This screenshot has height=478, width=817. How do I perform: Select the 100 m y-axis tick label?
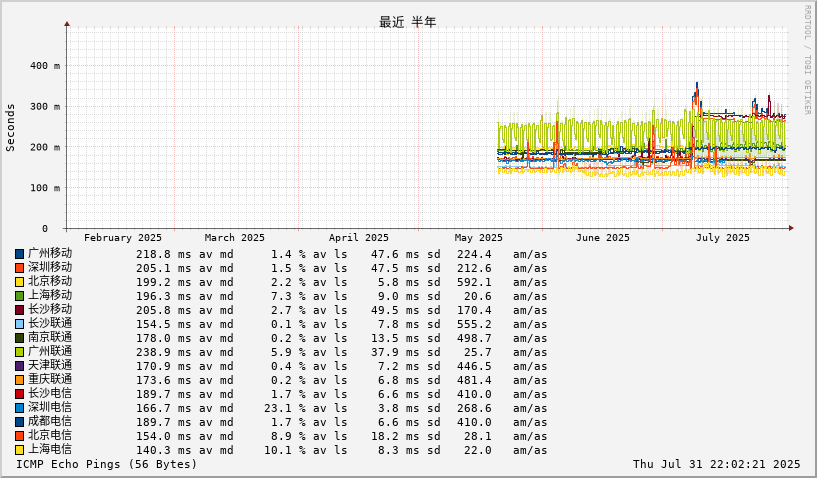tap(45, 188)
